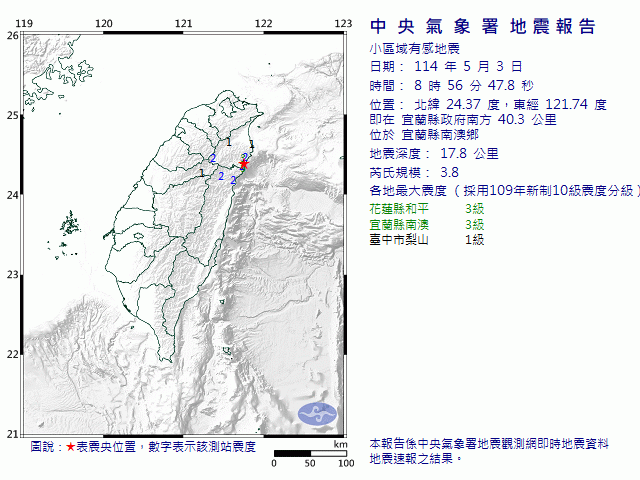This screenshot has height=480, width=640.
Task: Click the longitude label 122
Action: tap(263, 23)
